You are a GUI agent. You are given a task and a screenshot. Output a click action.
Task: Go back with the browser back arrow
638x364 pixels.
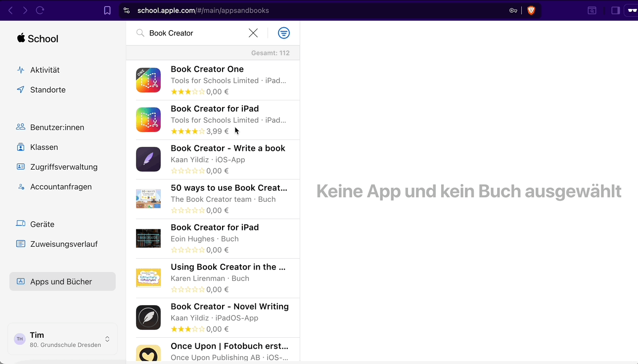point(10,10)
